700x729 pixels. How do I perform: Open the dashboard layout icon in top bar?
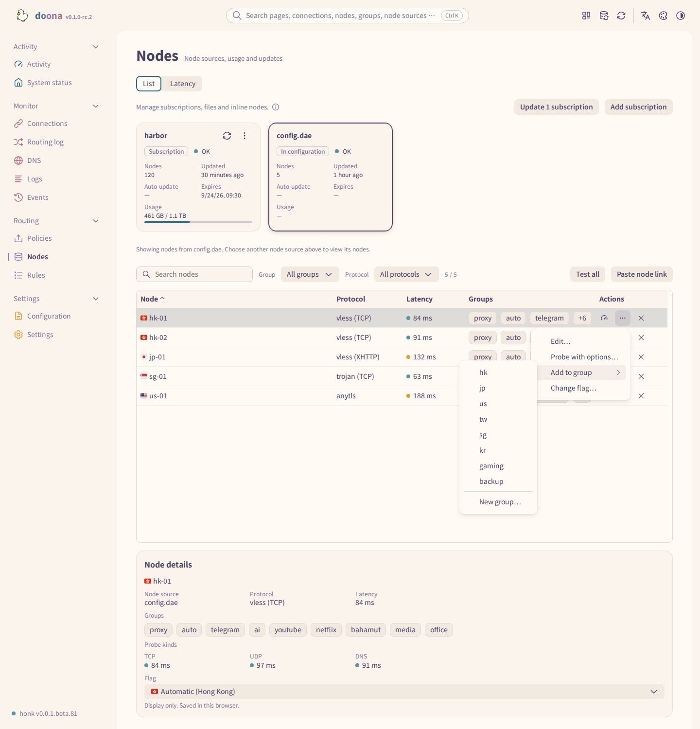pos(586,16)
